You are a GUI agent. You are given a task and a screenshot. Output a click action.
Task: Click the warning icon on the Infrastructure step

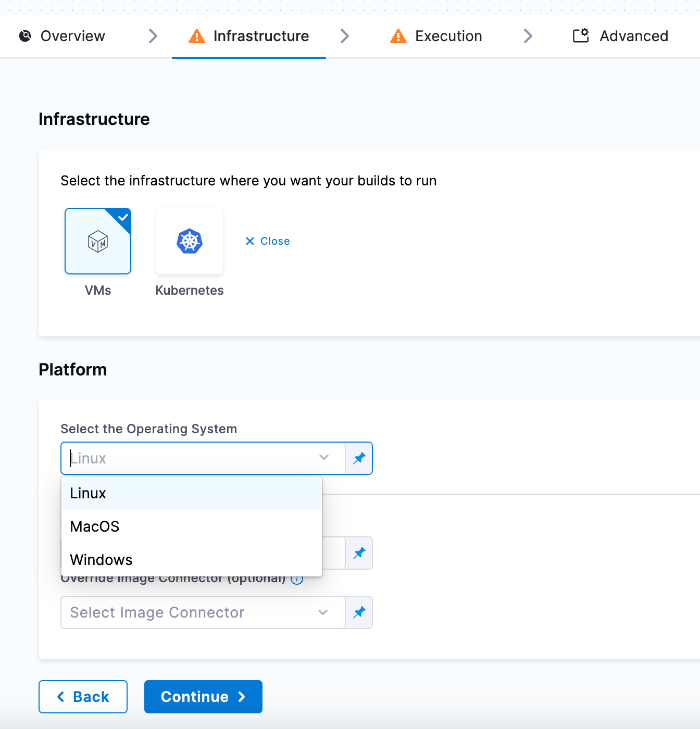pos(196,36)
